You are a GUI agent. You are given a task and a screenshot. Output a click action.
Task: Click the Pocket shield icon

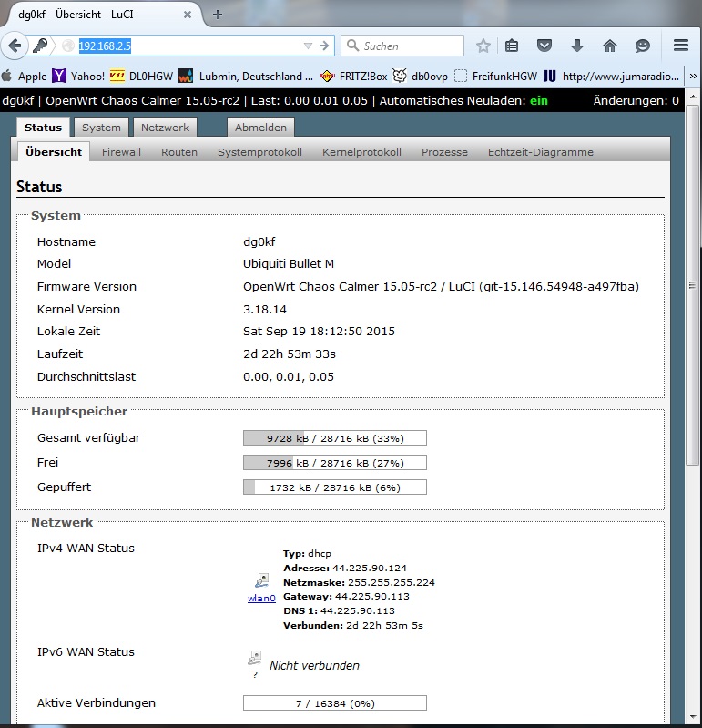[x=544, y=46]
